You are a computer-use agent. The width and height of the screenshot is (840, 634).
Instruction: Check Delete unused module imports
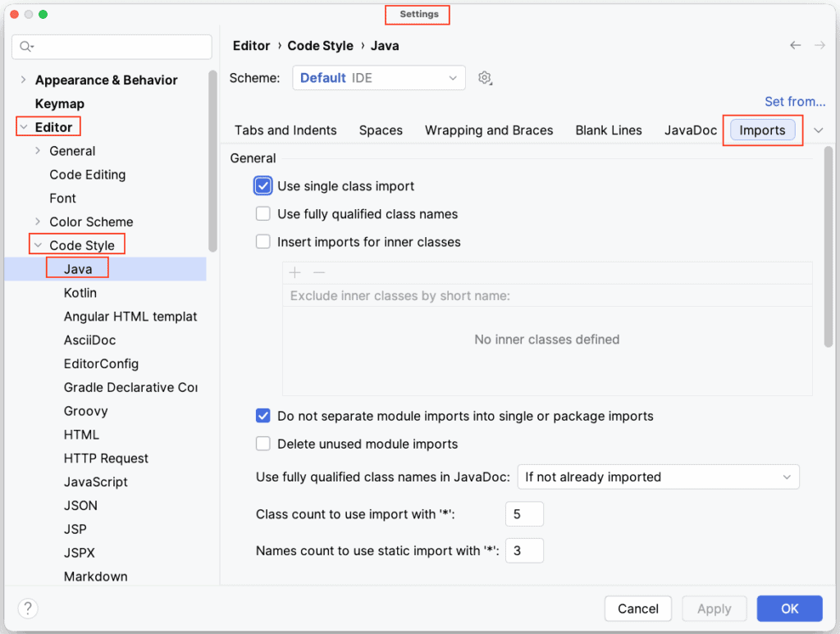[263, 444]
